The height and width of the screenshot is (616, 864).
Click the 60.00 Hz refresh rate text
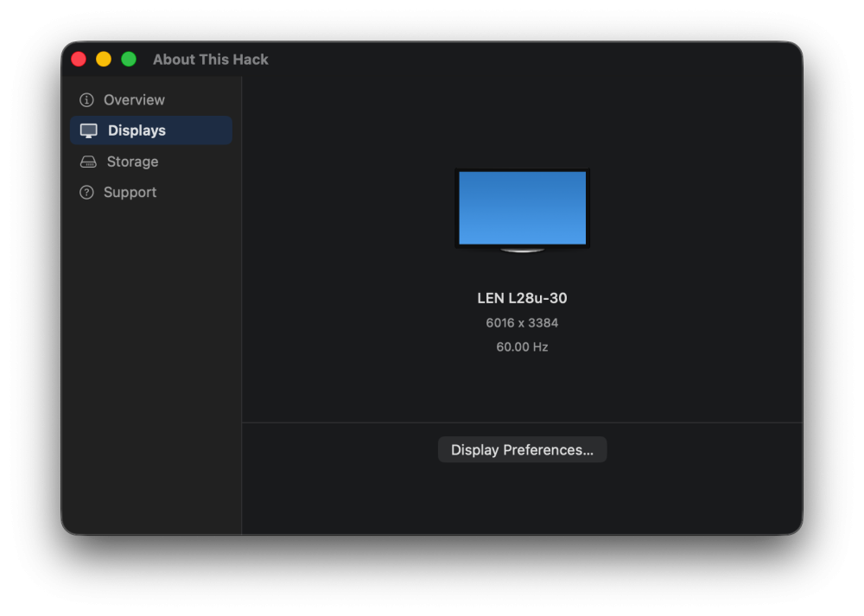(x=522, y=346)
